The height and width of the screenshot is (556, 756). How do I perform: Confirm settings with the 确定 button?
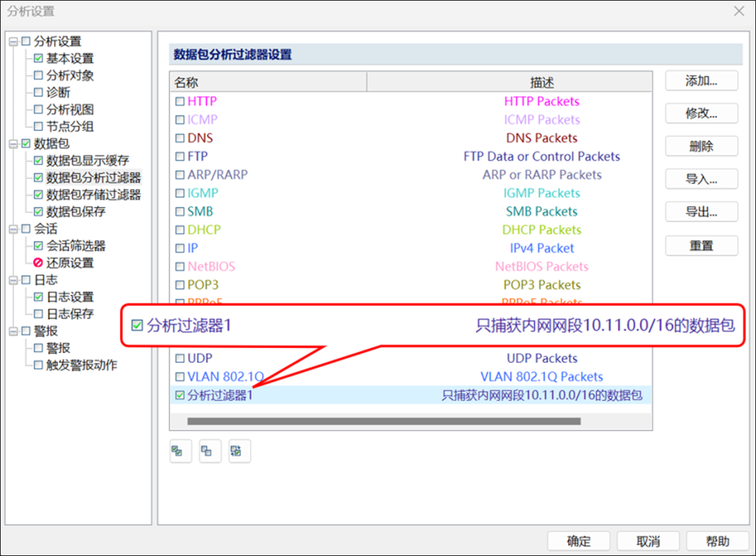tap(579, 541)
